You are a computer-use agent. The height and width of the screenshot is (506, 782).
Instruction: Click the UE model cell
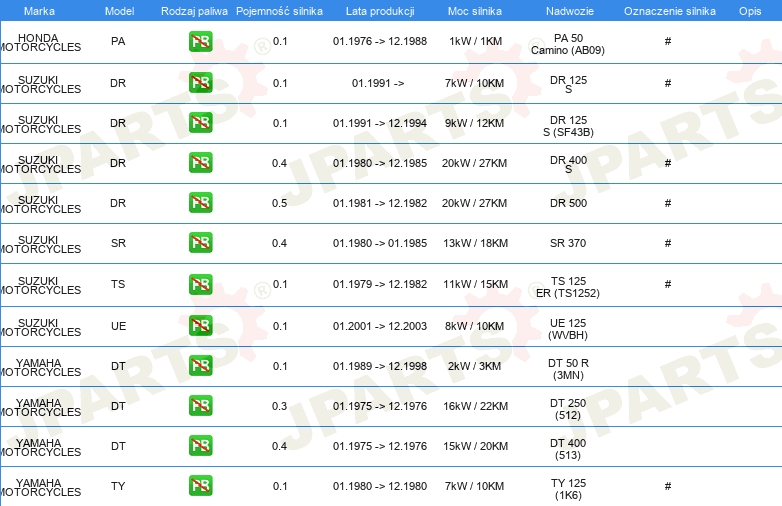118,326
